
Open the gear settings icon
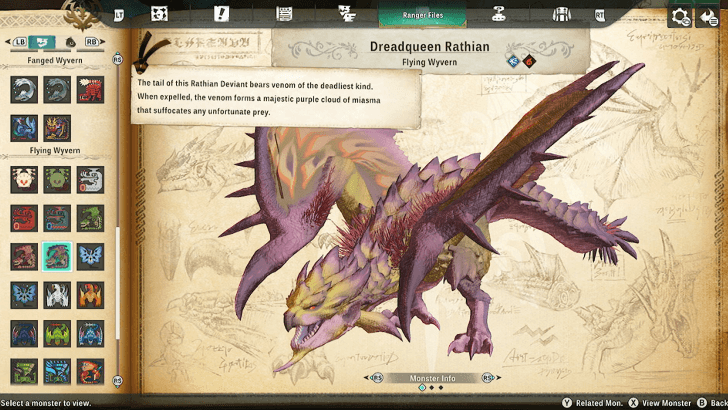pyautogui.click(x=680, y=17)
